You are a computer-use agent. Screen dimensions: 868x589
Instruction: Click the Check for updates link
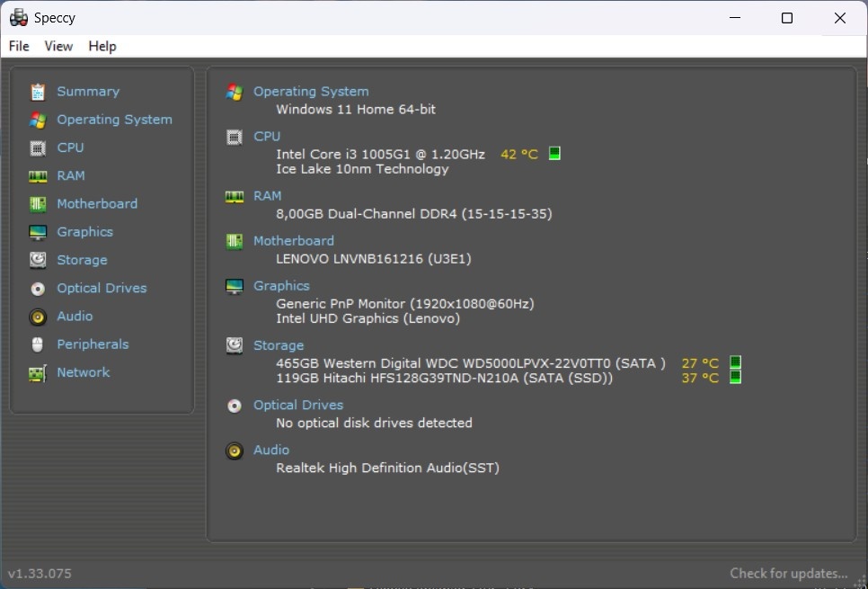(x=787, y=573)
